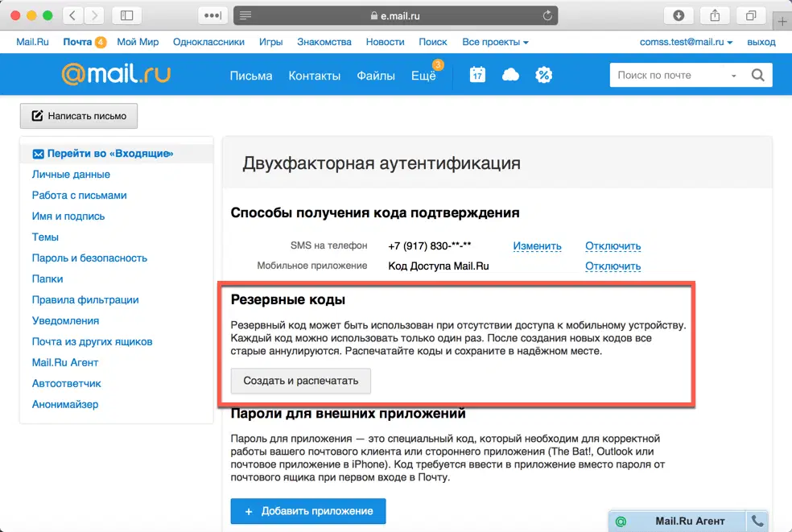Click the e.mail.ru address field
This screenshot has width=792, height=532.
pyautogui.click(x=395, y=15)
